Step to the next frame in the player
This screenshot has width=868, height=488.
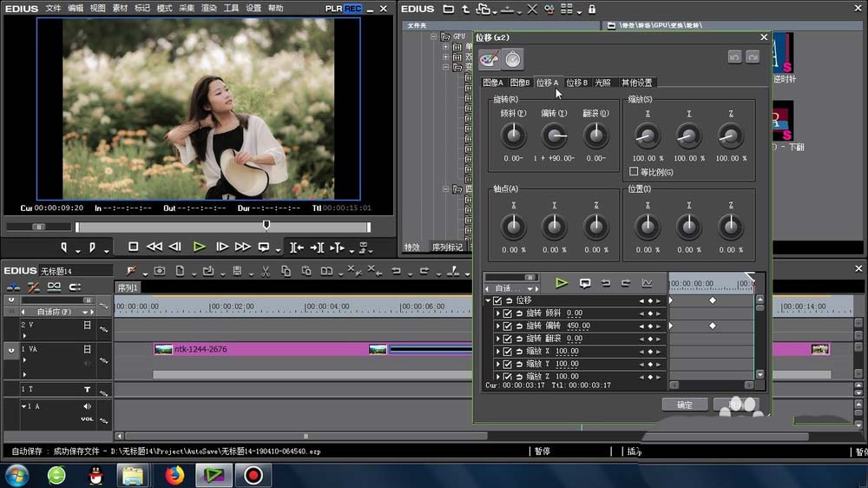(222, 247)
